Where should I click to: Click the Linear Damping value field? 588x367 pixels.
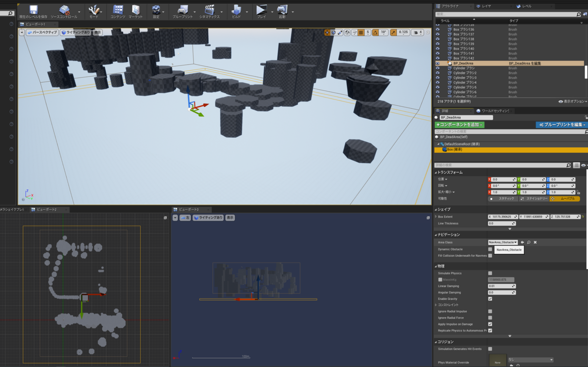coord(502,286)
